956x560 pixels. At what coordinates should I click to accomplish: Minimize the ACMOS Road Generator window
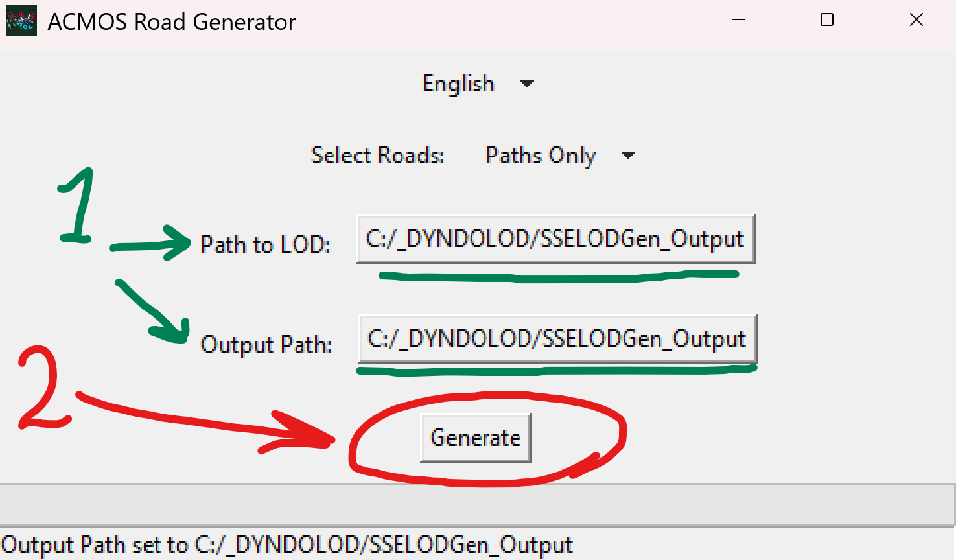pos(738,20)
